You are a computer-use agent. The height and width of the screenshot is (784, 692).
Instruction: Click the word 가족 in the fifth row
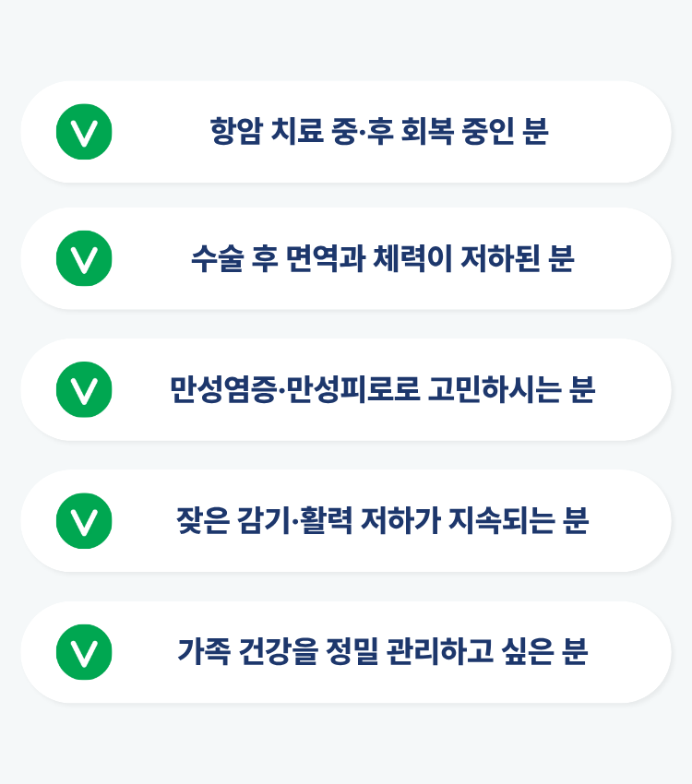[x=202, y=652]
